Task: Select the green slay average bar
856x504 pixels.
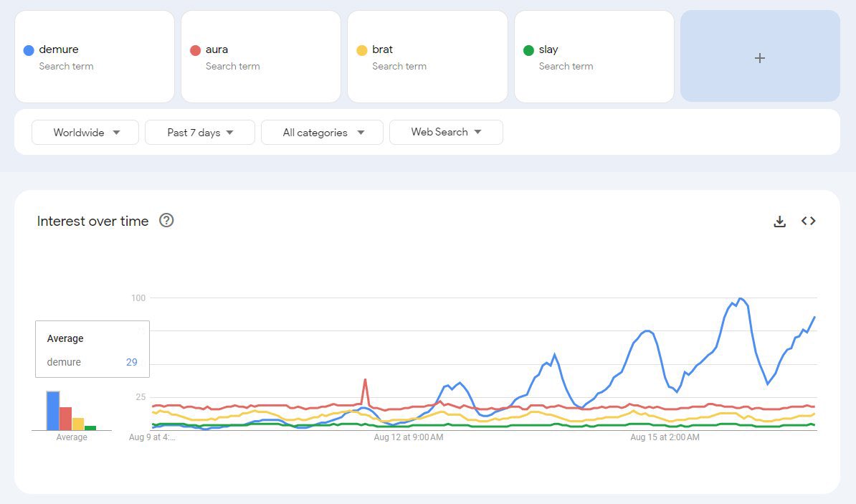Action: coord(90,428)
